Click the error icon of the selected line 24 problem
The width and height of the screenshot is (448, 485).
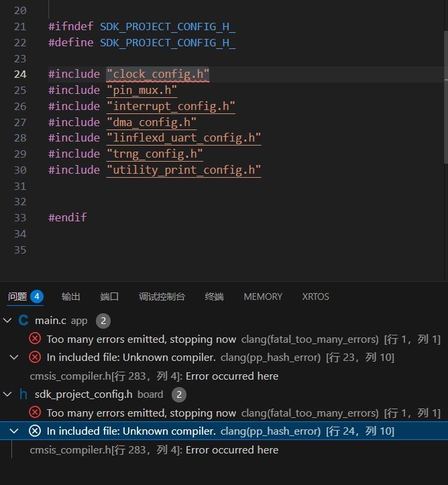click(35, 431)
